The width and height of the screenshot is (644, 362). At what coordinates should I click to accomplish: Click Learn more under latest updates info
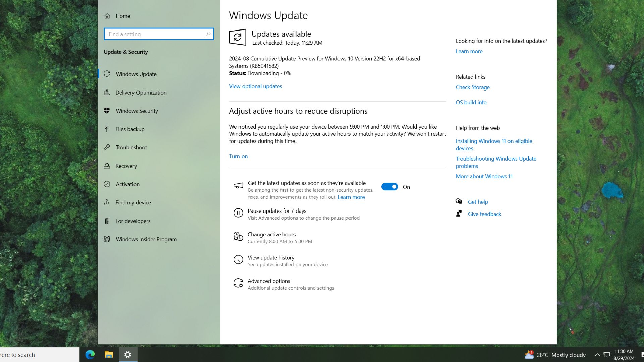tap(469, 51)
